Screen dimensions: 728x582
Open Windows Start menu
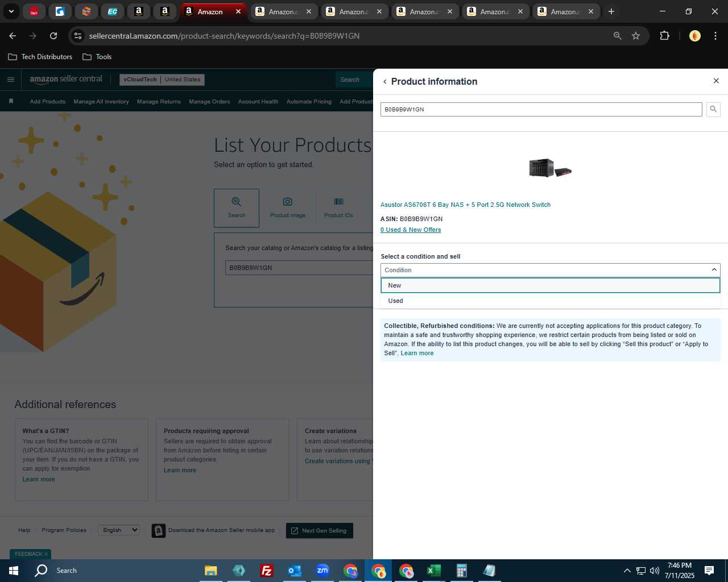pos(14,571)
